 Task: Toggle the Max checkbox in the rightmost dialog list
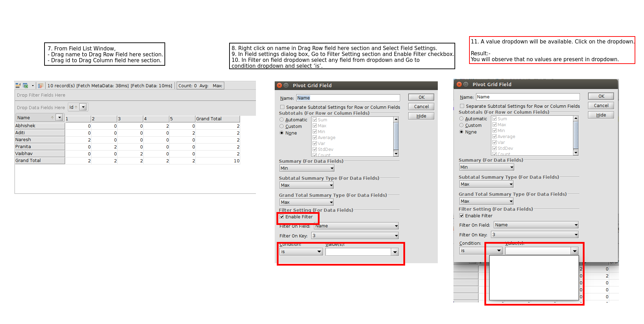pyautogui.click(x=494, y=124)
